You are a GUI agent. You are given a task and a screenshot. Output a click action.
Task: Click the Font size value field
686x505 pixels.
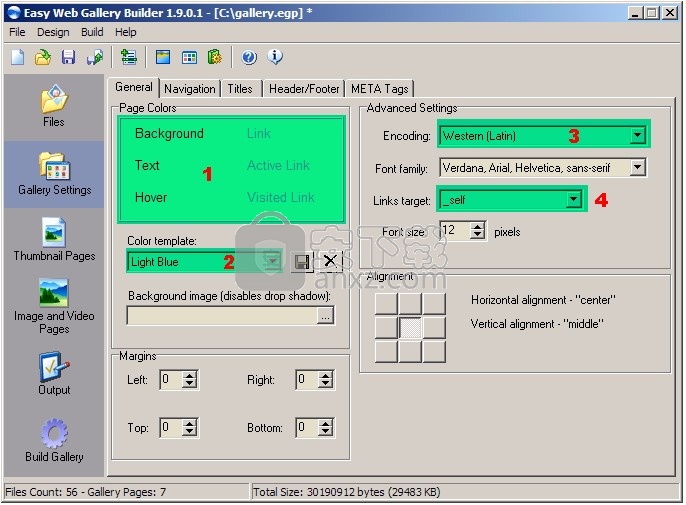coord(455,231)
